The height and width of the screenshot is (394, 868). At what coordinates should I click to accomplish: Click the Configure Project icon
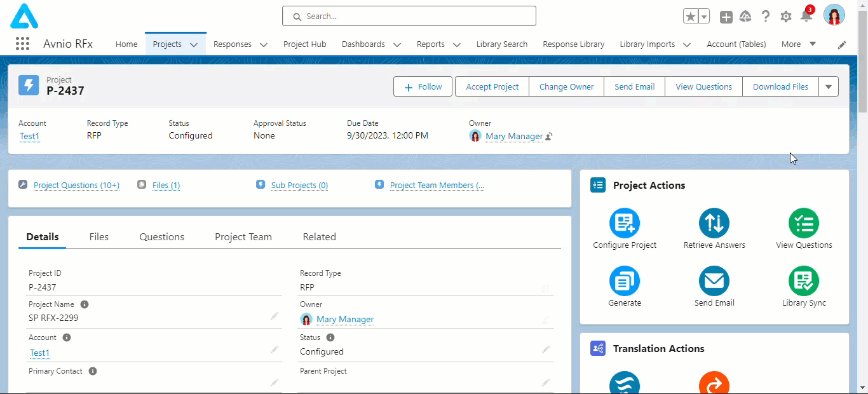(624, 223)
